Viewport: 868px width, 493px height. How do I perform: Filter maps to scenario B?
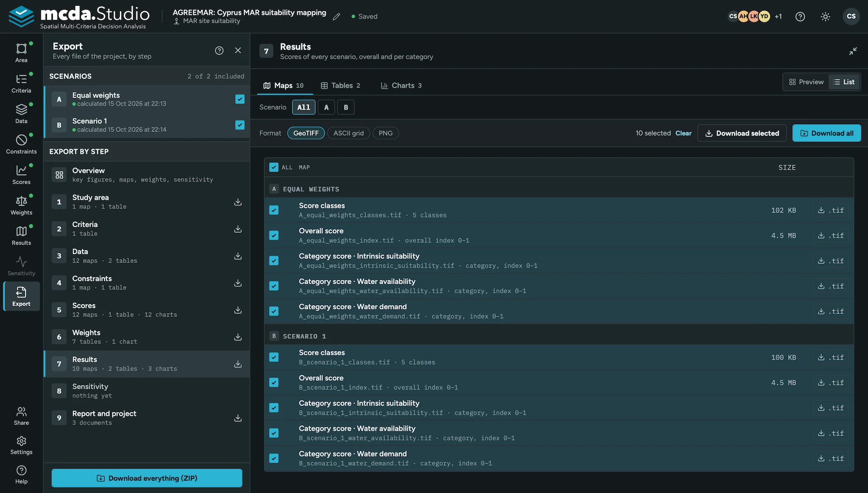pos(346,107)
